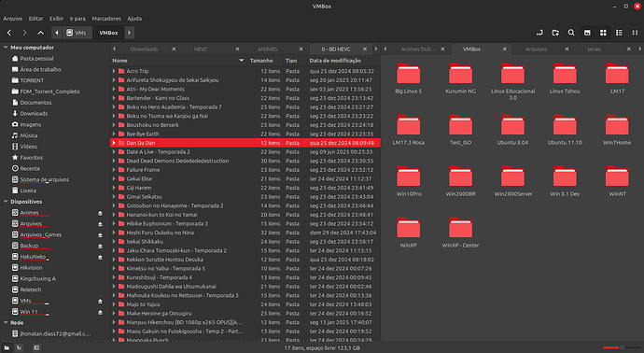Eject the HakuNeko device

pyautogui.click(x=100, y=257)
